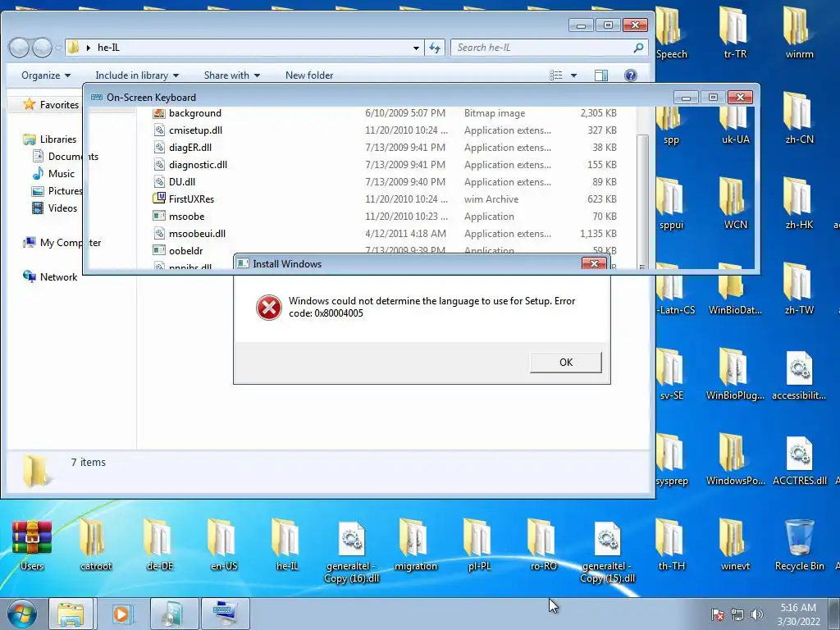Go forward using the Forward arrow
Viewport: 840px width, 630px height.
click(x=43, y=48)
